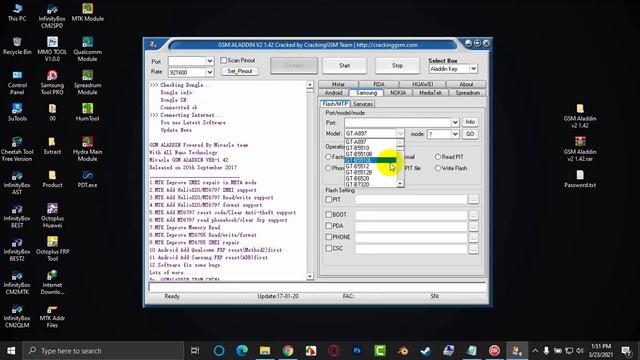Open 3uTools desktop shortcut
The width and height of the screenshot is (640, 360).
pyautogui.click(x=17, y=112)
